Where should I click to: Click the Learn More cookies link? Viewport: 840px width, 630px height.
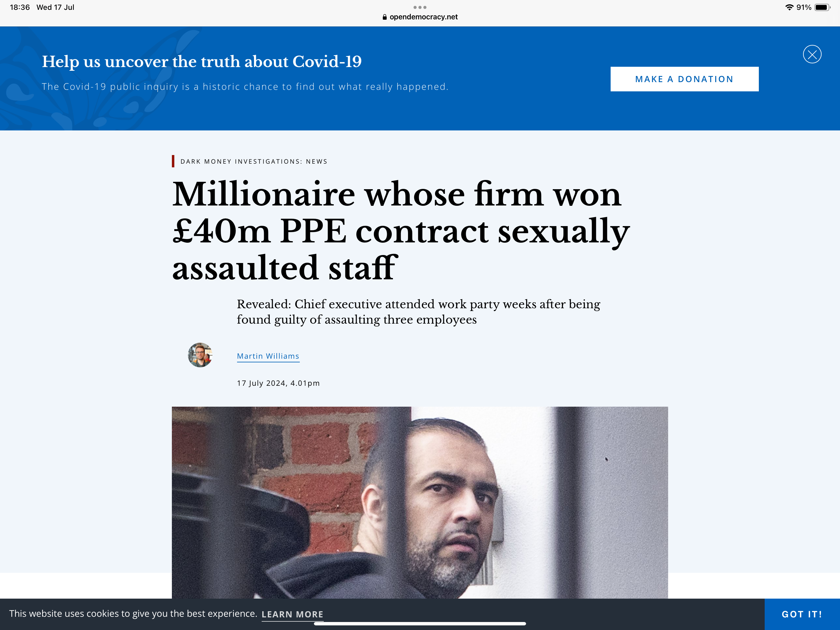[292, 614]
